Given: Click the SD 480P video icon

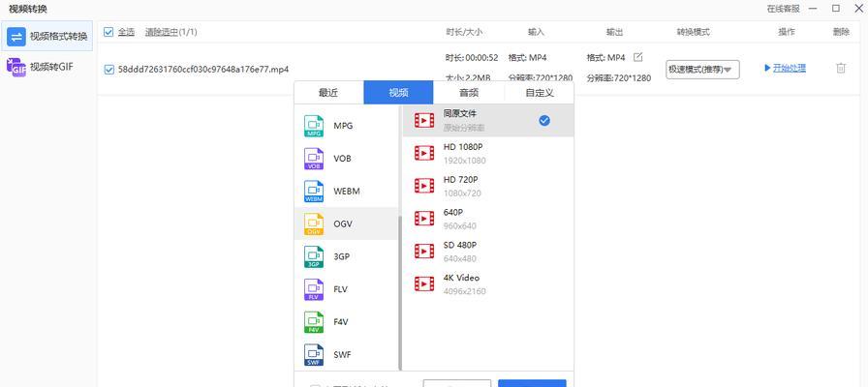Looking at the screenshot, I should 424,251.
